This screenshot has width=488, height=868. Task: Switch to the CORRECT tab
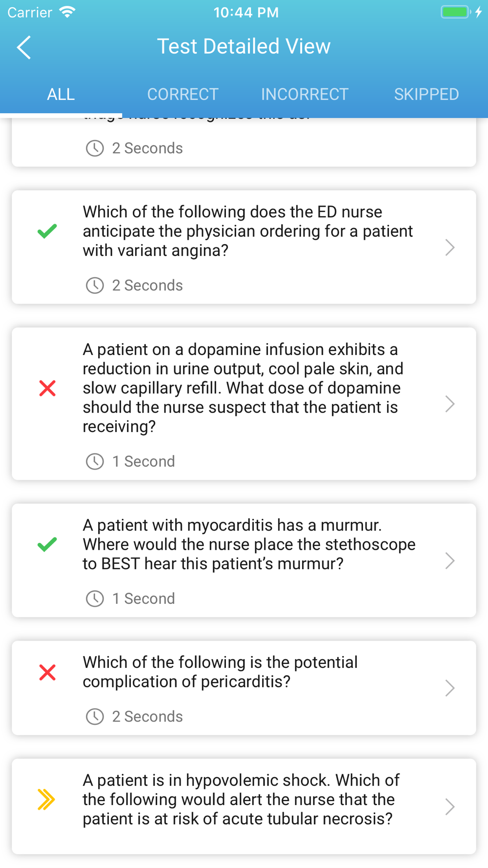[x=183, y=94]
